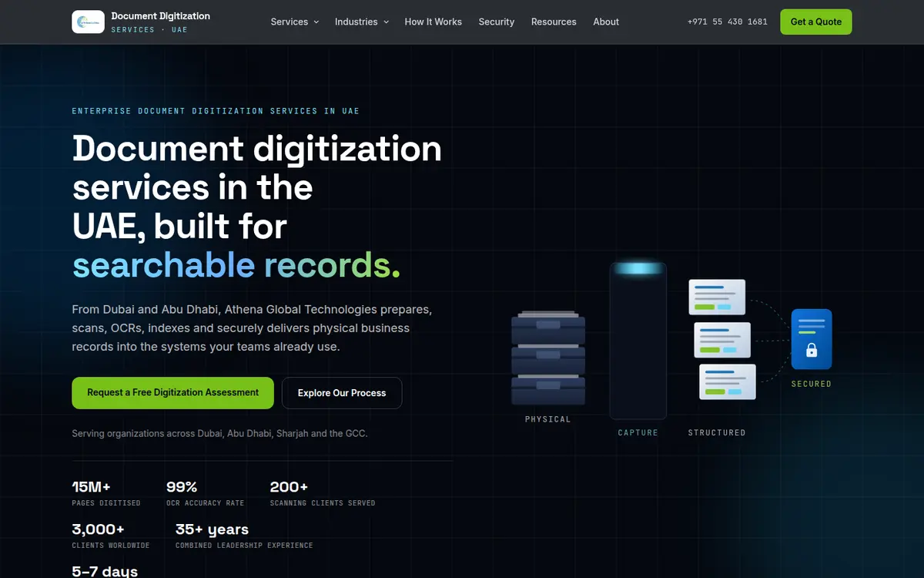The width and height of the screenshot is (924, 578).
Task: Click the SECURED label
Action: [812, 384]
